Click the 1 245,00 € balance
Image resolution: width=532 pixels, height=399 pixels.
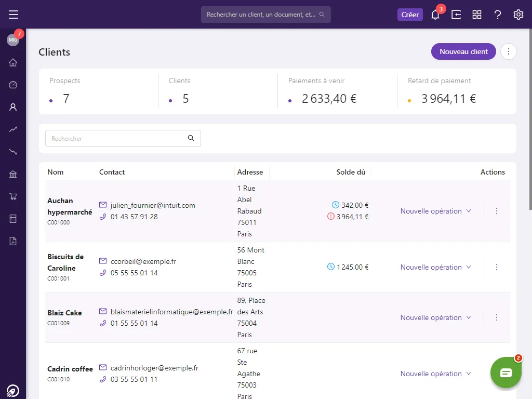pyautogui.click(x=353, y=267)
